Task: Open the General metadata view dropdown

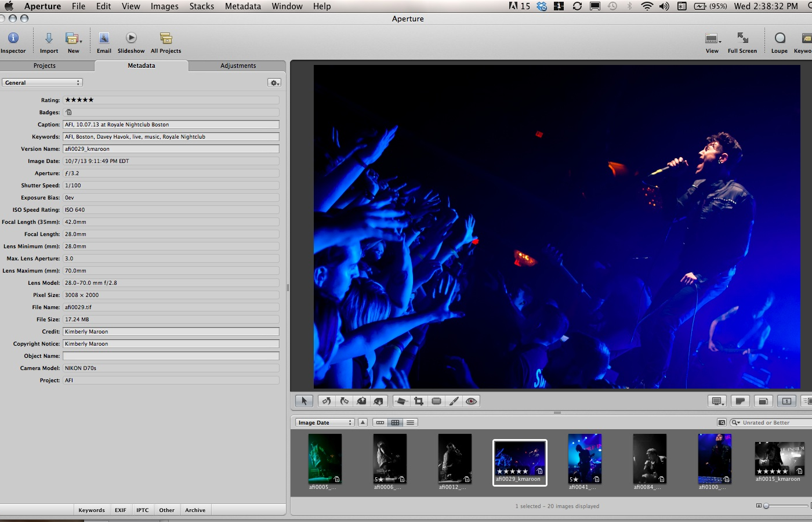Action: [x=42, y=82]
